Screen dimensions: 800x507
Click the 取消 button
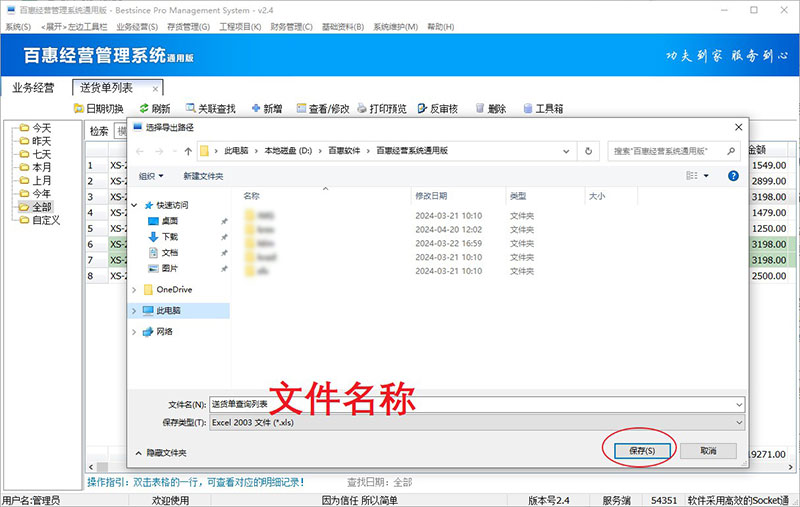point(708,451)
